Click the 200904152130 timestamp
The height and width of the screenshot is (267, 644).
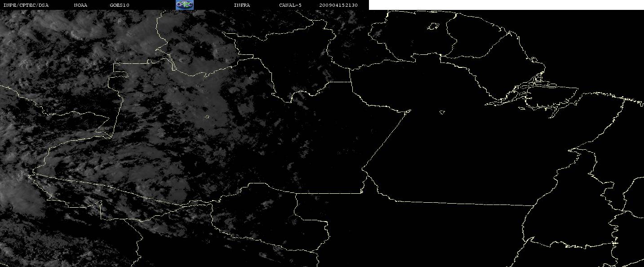coord(338,5)
